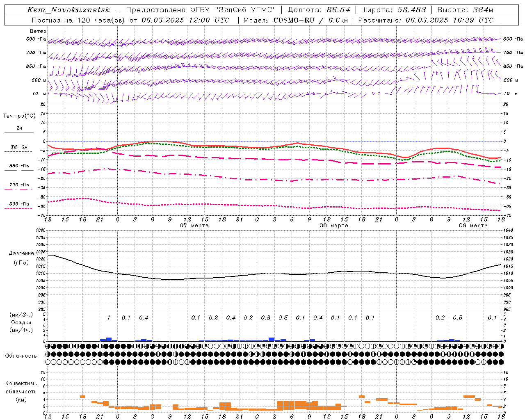Screen dimensions: 525x420
Task: Click the Долгота: 86.54 value
Action: tap(319, 10)
